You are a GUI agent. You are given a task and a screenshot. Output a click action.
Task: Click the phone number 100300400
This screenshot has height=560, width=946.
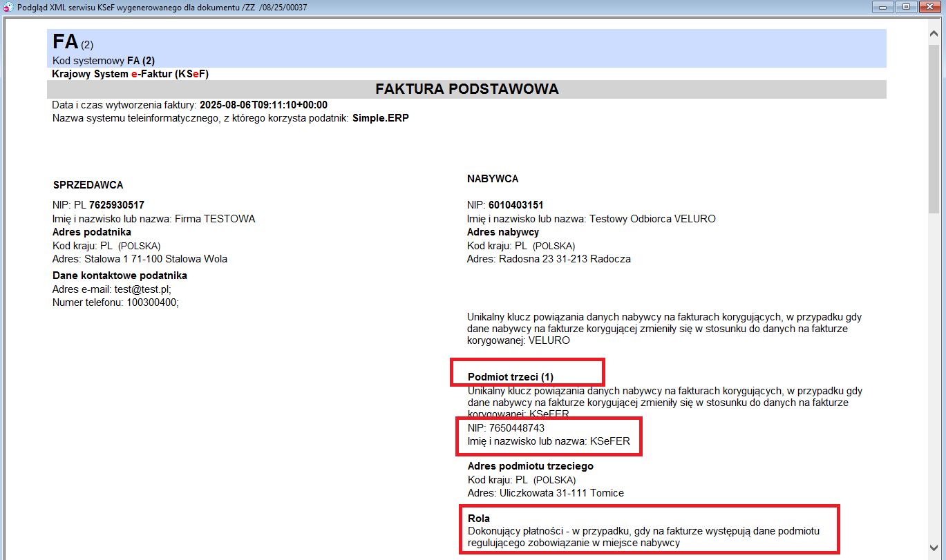point(152,302)
